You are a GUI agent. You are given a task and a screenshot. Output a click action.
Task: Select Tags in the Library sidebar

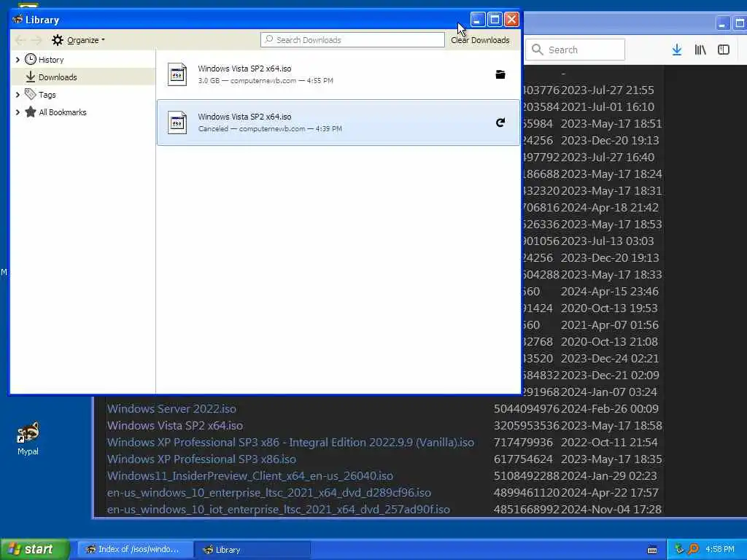point(47,95)
